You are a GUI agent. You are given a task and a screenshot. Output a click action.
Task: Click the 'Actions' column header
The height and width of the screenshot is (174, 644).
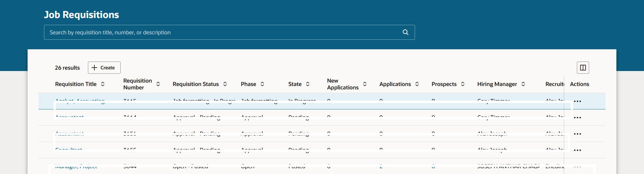click(x=580, y=84)
